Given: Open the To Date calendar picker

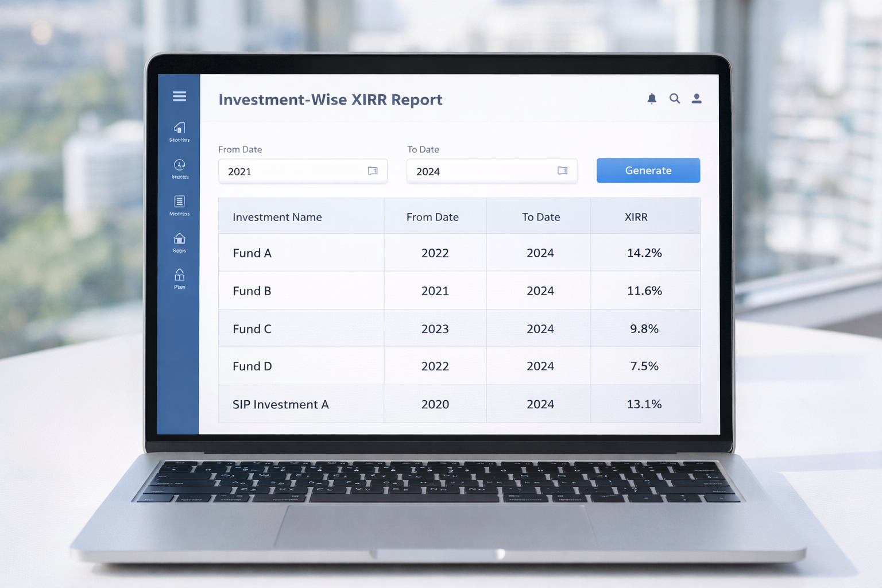Looking at the screenshot, I should 562,171.
